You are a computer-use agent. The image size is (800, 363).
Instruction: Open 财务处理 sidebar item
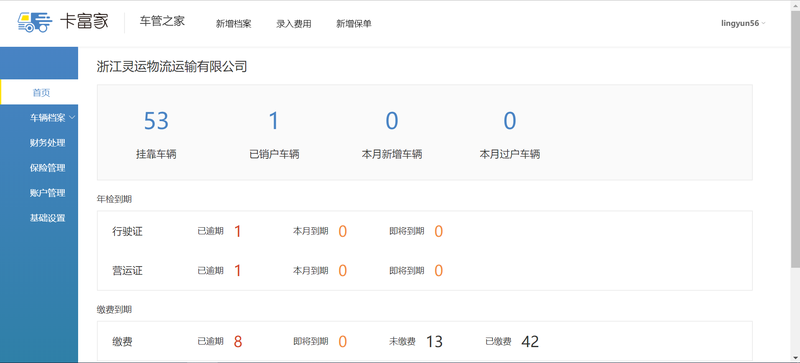tap(47, 143)
